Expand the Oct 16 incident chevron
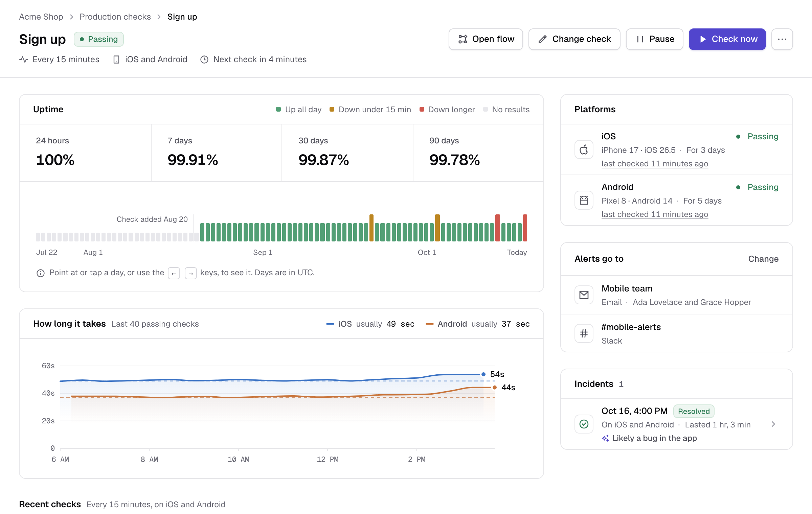The image size is (812, 514). point(773,424)
